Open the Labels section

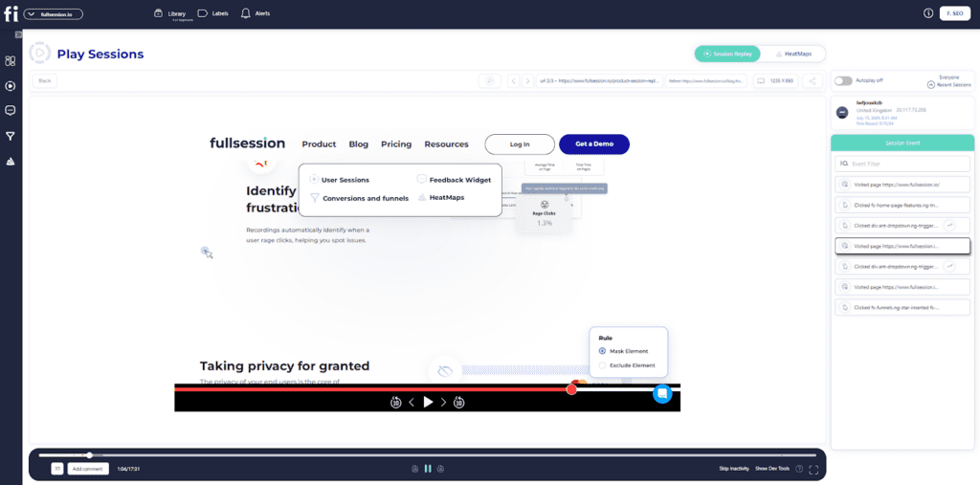click(213, 13)
